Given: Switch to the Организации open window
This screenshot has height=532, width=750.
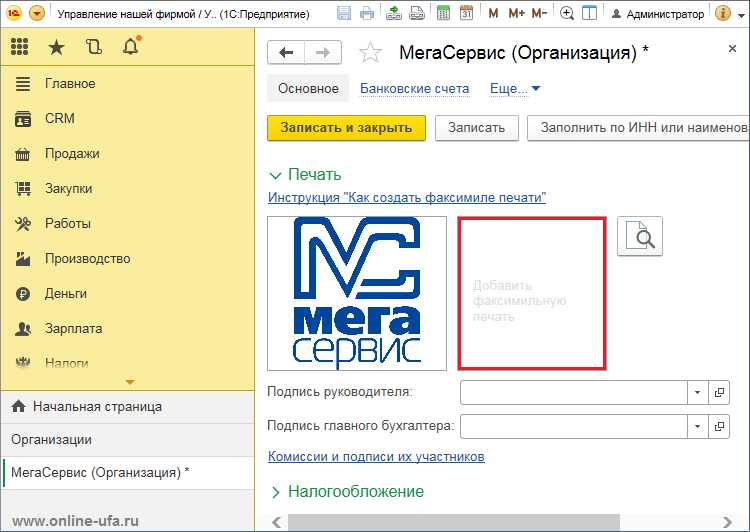Looking at the screenshot, I should (128, 440).
